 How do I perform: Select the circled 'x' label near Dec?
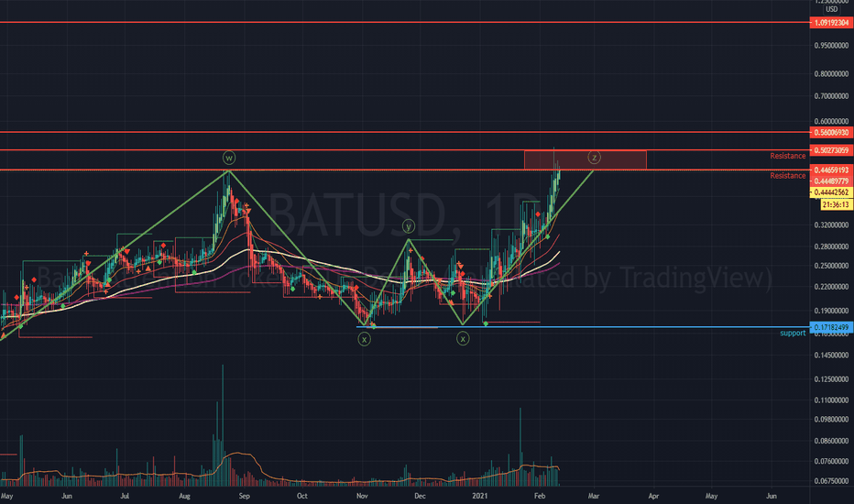463,339
